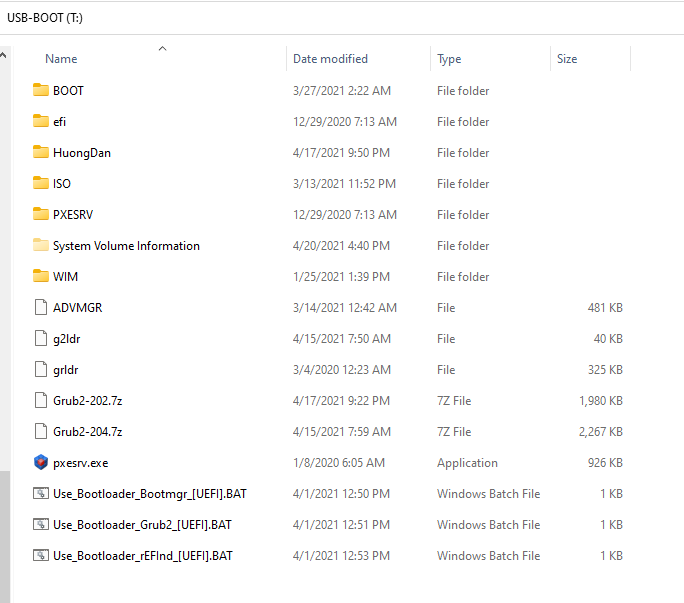
Task: Click the navigation pane scroll up arrow
Action: (3, 55)
